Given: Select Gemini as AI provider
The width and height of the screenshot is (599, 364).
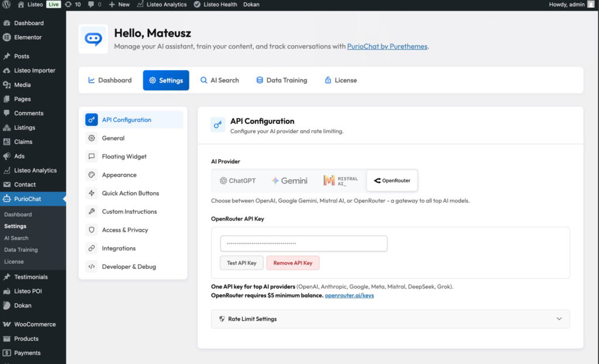Looking at the screenshot, I should pos(290,181).
